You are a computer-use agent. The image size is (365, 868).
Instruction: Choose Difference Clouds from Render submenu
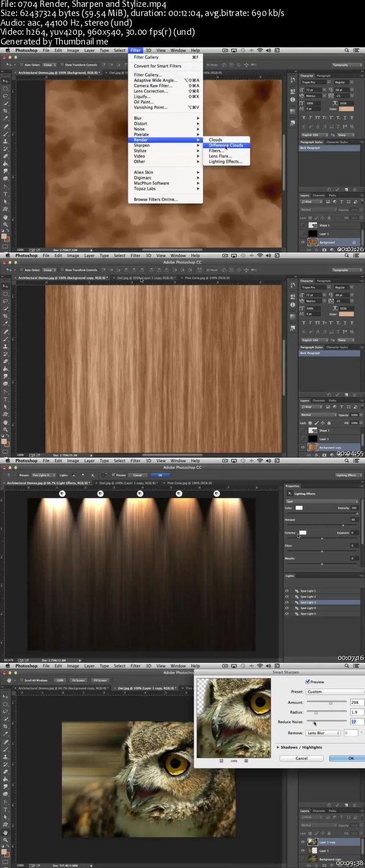(226, 145)
